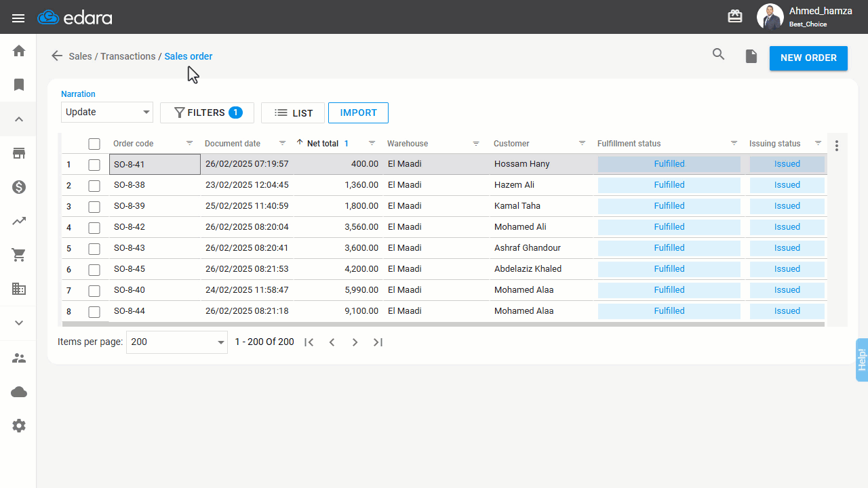Screen dimensions: 868x488
Task: Open the store sidebar icon
Action: click(19, 153)
